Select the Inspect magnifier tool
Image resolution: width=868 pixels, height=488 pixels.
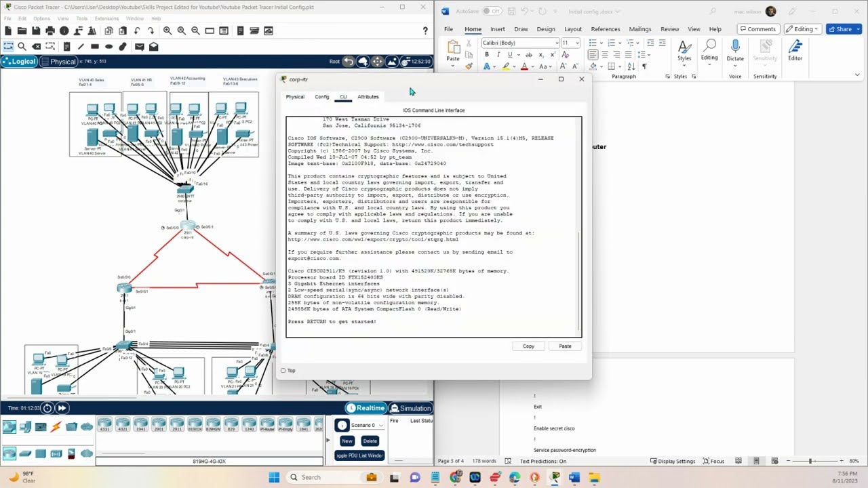point(22,46)
